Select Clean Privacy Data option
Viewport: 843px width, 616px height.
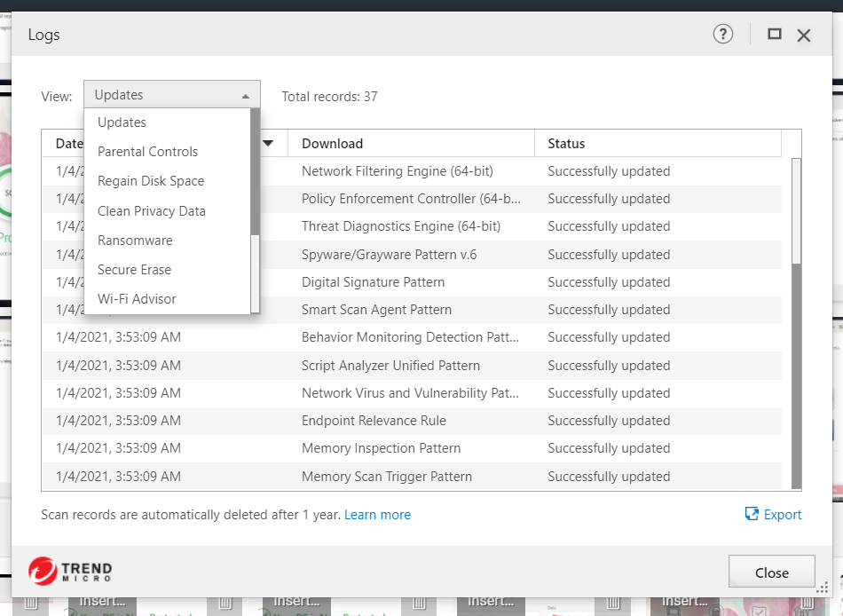tap(152, 211)
